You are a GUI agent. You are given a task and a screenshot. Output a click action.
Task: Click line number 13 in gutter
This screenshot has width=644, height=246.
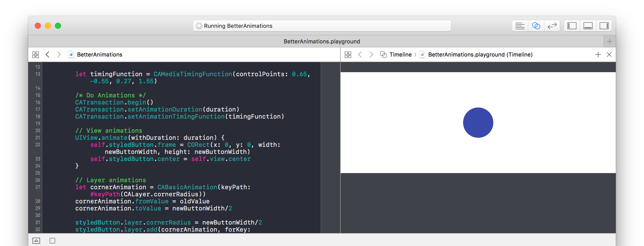click(x=38, y=74)
